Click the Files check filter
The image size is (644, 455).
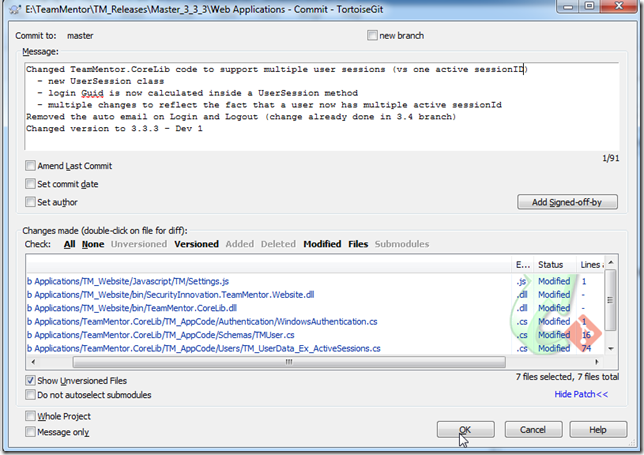click(x=358, y=244)
